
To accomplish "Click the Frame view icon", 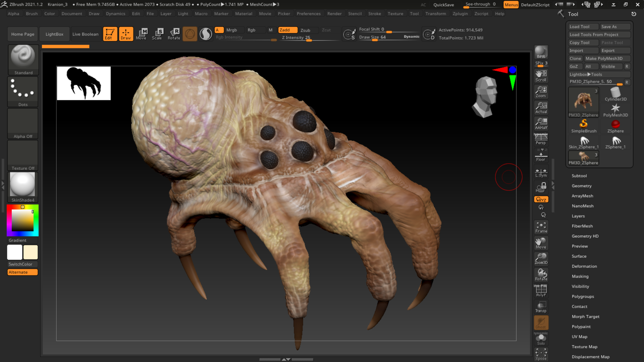I will pos(541,227).
